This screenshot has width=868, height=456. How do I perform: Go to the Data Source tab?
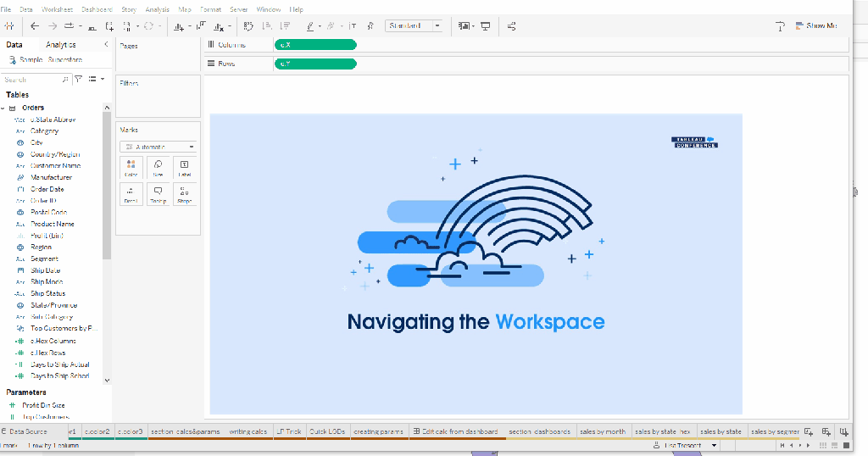click(x=24, y=431)
